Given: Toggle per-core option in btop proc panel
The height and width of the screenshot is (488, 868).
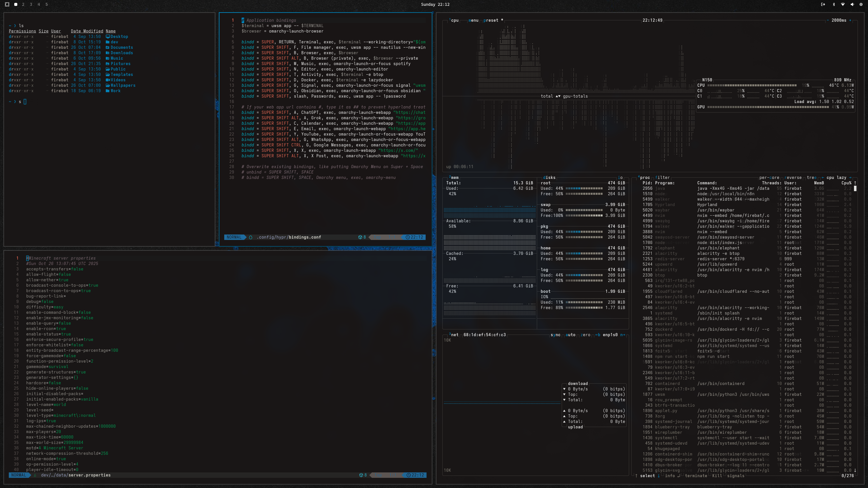Looking at the screenshot, I should pos(769,178).
